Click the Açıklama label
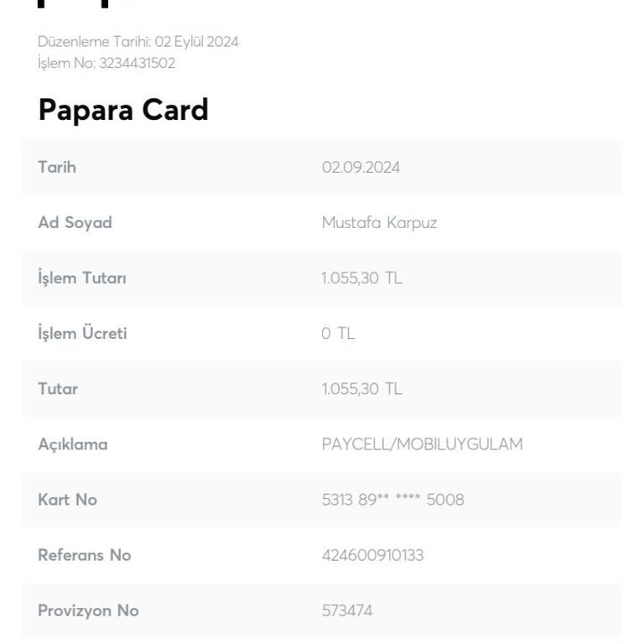Image resolution: width=644 pixels, height=644 pixels. coord(73,444)
